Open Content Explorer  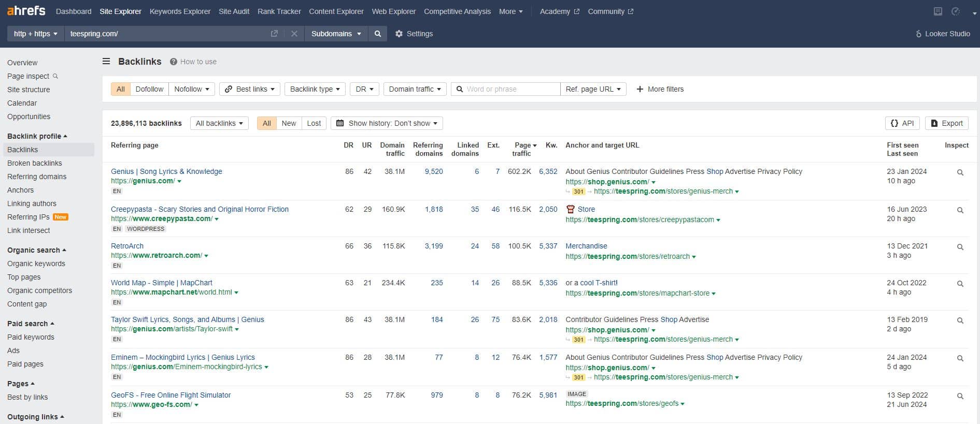[x=336, y=11]
